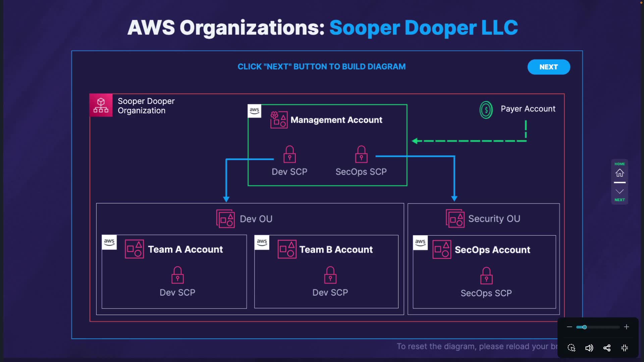Click the Management Account heading
The image size is (644, 362).
(336, 120)
